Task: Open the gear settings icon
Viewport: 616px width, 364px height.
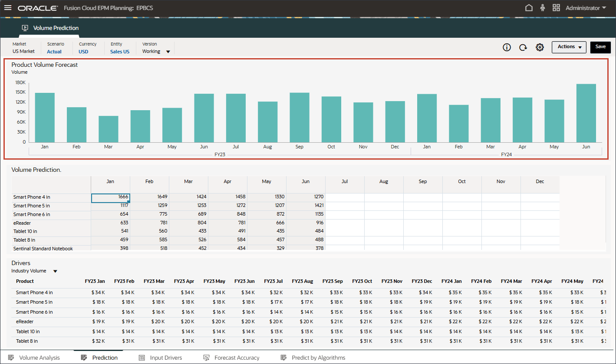Action: point(540,47)
